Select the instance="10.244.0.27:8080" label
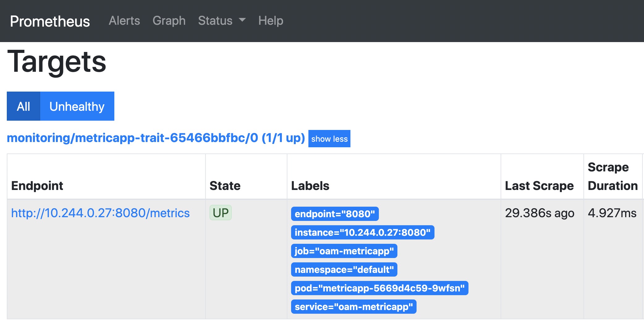This screenshot has width=644, height=323. (362, 233)
